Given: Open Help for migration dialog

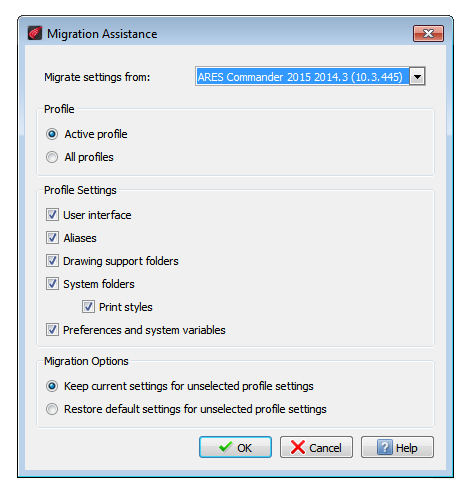Looking at the screenshot, I should pos(397,447).
